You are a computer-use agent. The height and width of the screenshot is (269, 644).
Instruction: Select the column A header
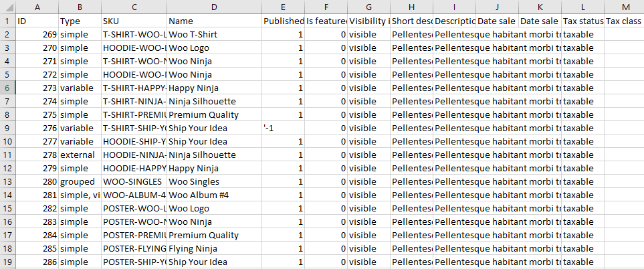click(36, 7)
